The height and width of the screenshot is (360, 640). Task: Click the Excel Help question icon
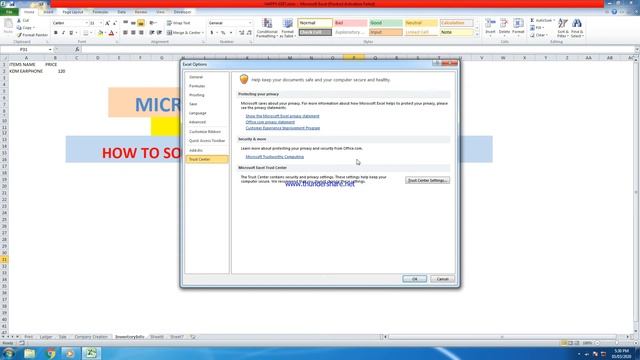[614, 12]
